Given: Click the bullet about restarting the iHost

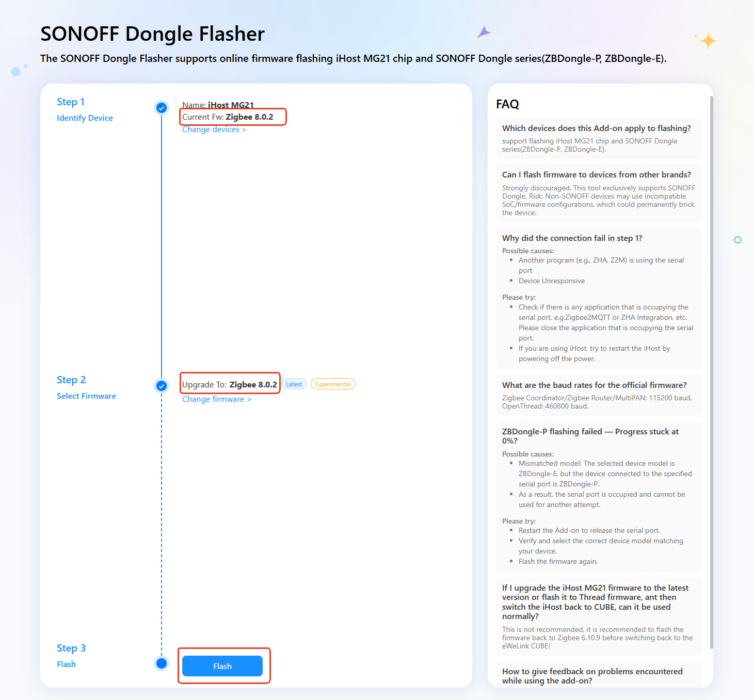Looking at the screenshot, I should click(x=594, y=353).
